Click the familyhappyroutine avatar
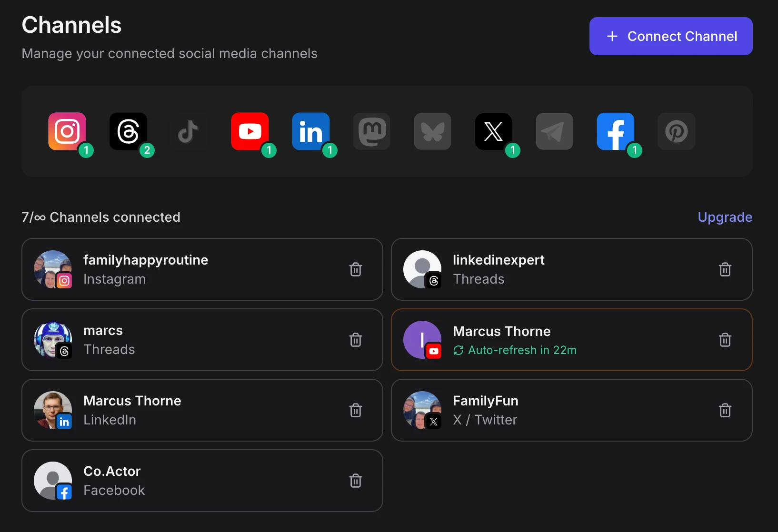778x532 pixels. 53,269
